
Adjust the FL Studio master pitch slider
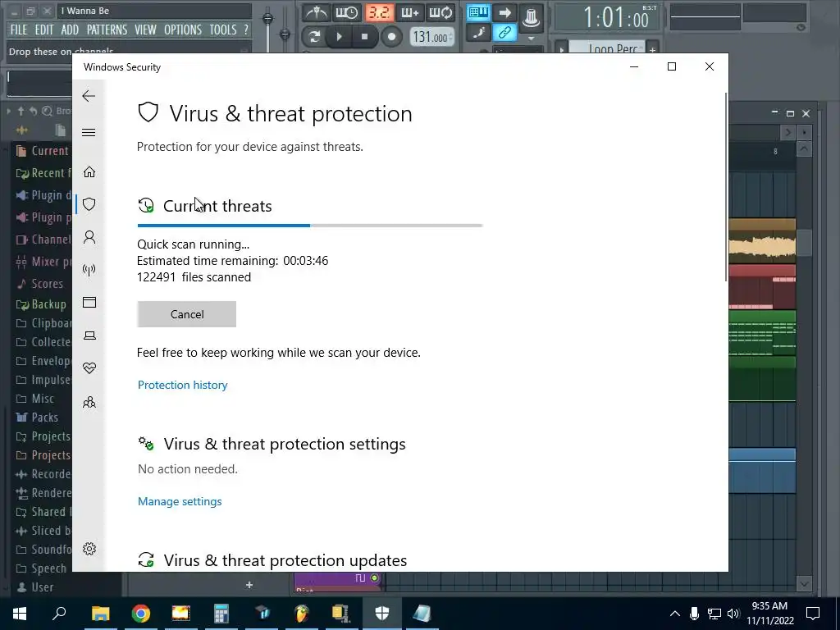click(285, 34)
